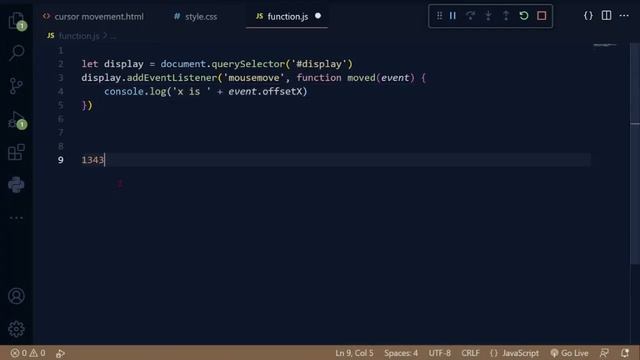Open the Accounts menu
This screenshot has width=640, height=360.
tap(16, 296)
